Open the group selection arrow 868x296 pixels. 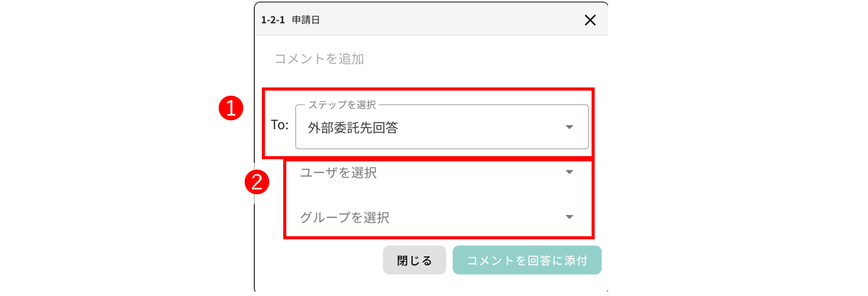click(x=569, y=217)
